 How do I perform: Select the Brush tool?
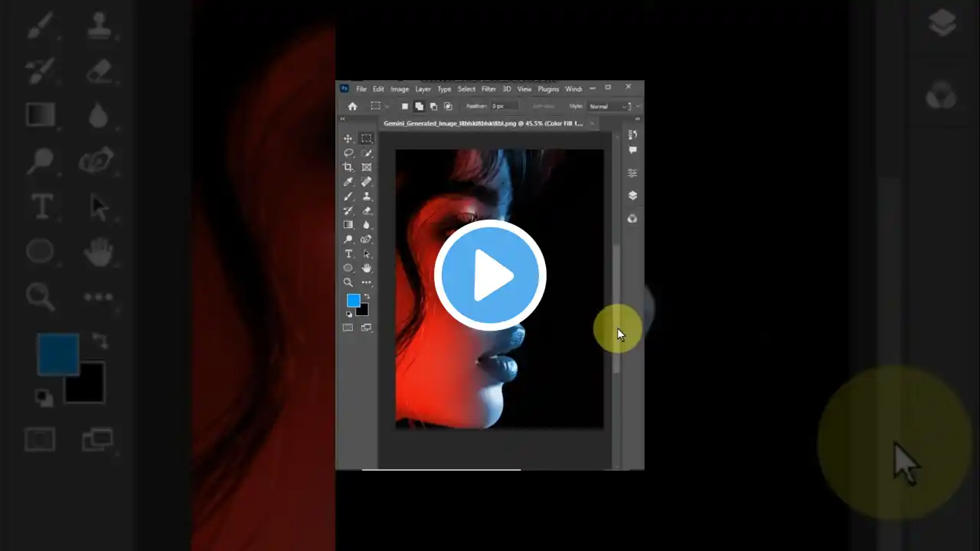tap(348, 196)
